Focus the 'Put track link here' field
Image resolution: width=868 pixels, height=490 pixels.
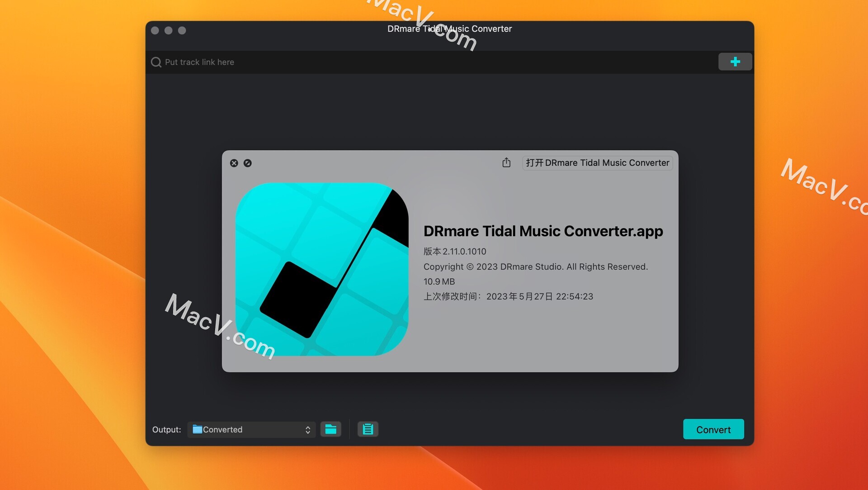click(432, 62)
